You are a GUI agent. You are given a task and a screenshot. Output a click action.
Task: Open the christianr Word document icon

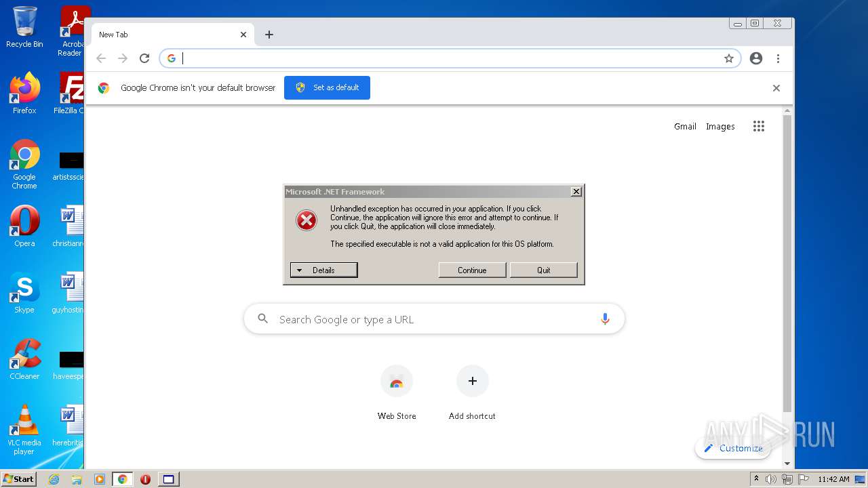[x=68, y=227]
